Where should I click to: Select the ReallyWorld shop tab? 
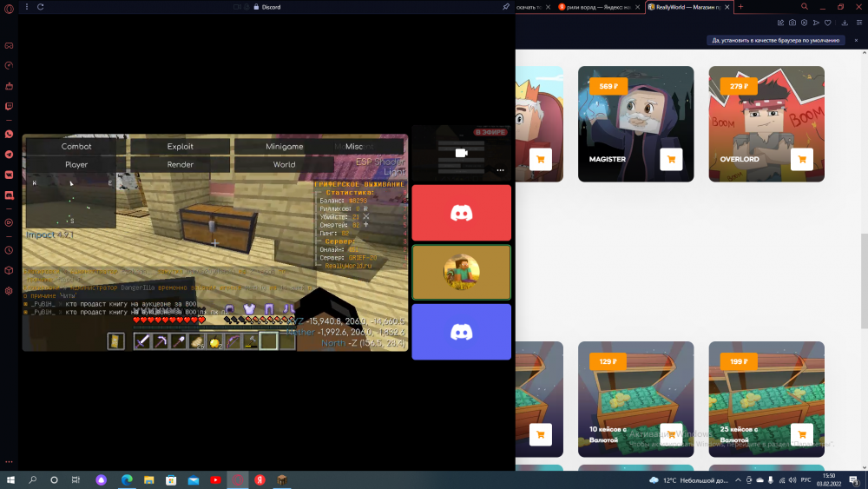pos(689,7)
